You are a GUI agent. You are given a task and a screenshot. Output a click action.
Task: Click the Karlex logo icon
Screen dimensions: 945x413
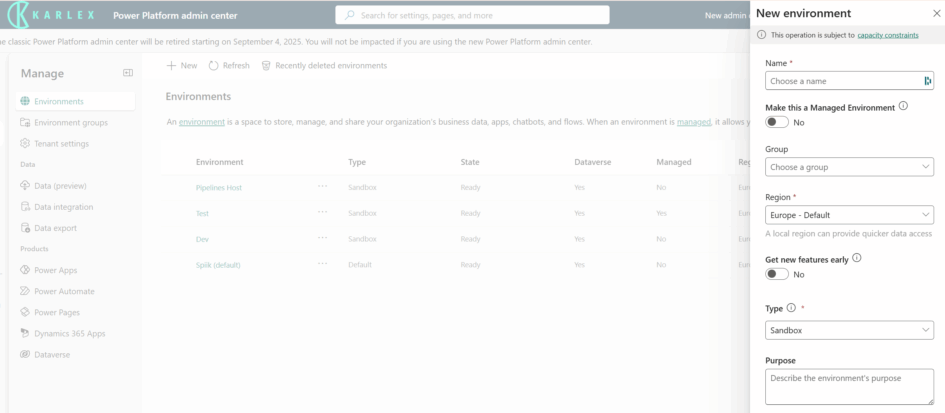click(x=19, y=14)
